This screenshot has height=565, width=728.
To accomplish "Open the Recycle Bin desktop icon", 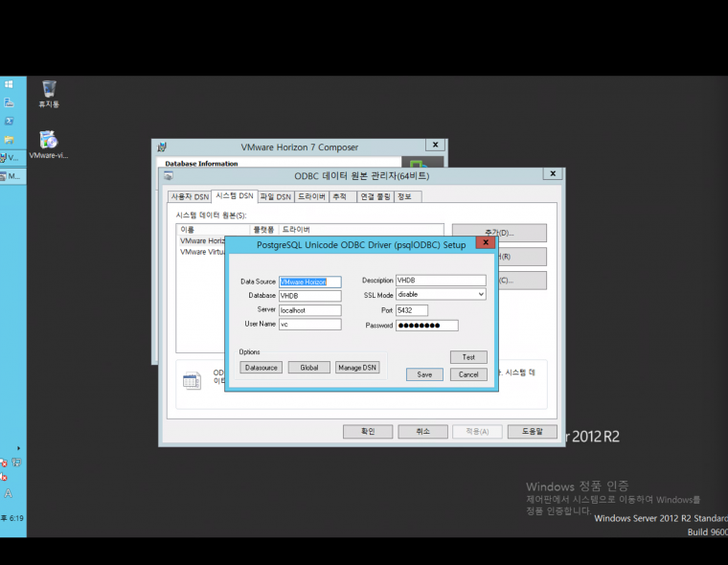I will click(49, 94).
